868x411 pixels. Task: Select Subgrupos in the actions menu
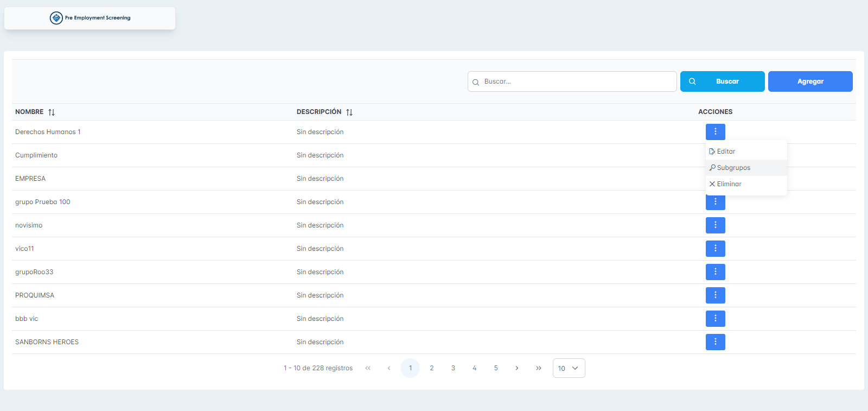pyautogui.click(x=733, y=168)
